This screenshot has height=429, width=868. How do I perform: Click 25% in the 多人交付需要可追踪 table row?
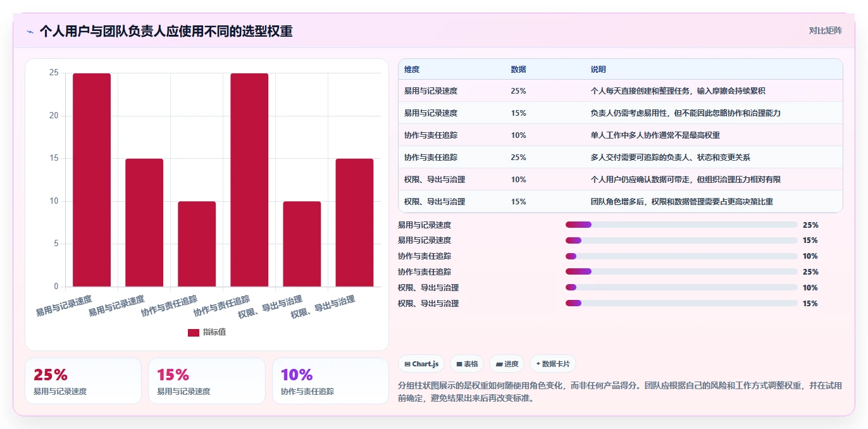click(518, 158)
